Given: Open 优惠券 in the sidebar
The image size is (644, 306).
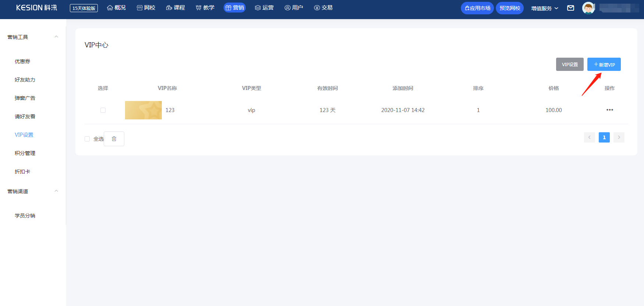Looking at the screenshot, I should 22,61.
